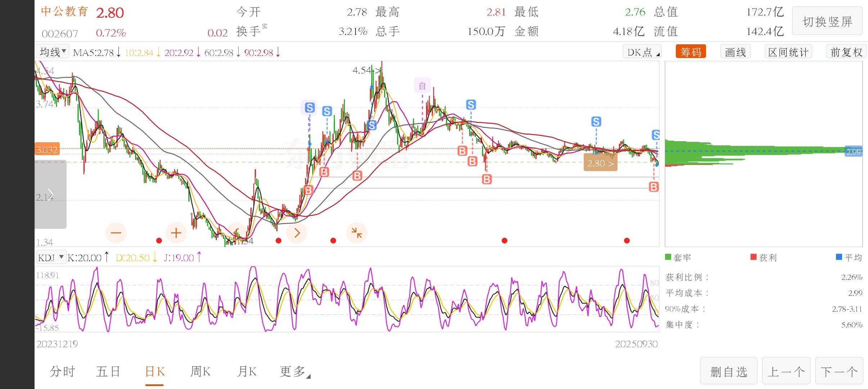Switch to the 周K tab
868x389 pixels.
click(200, 371)
